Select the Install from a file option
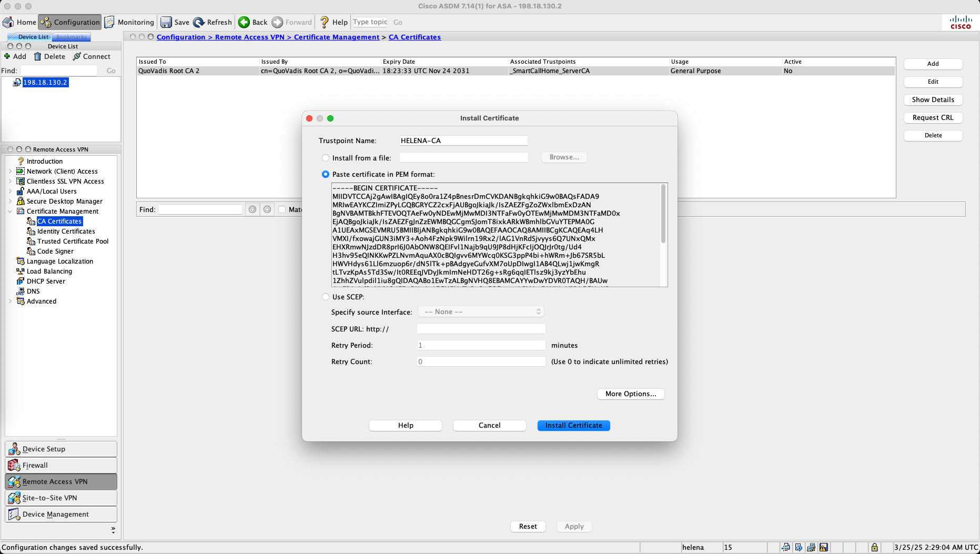The width and height of the screenshot is (980, 554). tap(326, 158)
